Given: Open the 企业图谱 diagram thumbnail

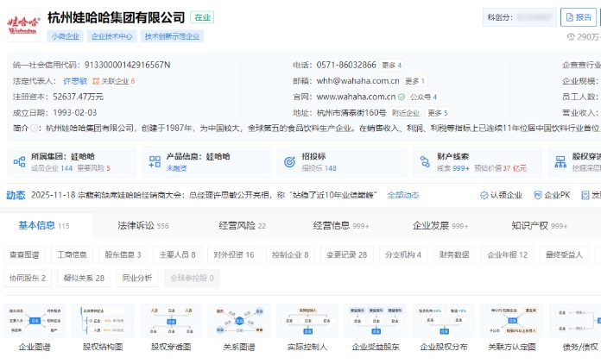Looking at the screenshot, I should coord(35,321).
